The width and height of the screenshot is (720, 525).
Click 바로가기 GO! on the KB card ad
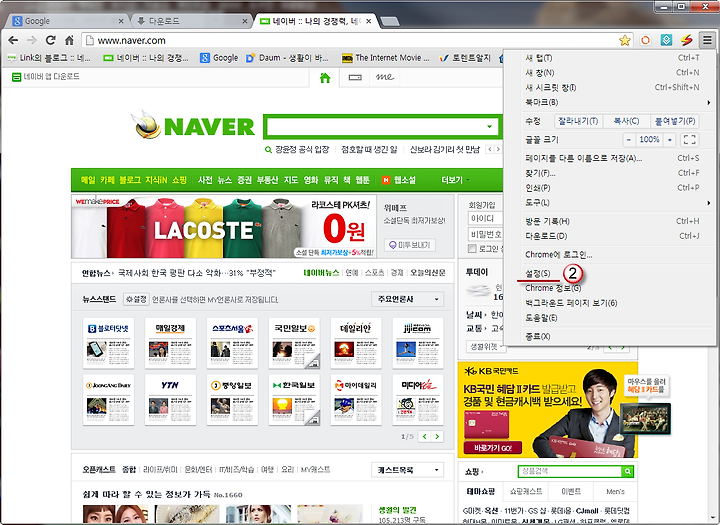(492, 448)
